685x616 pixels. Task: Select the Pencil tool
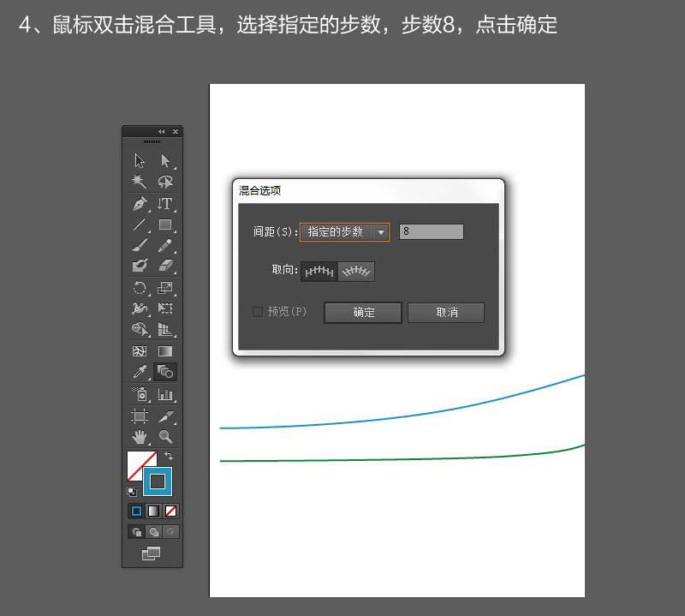coord(165,245)
